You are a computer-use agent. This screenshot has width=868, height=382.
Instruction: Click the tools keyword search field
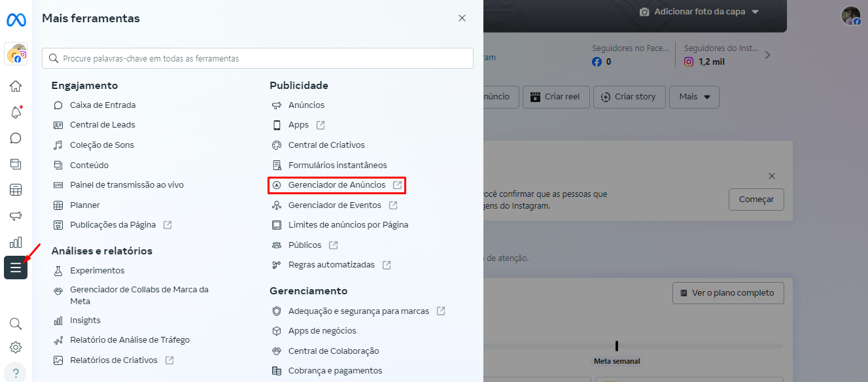click(x=258, y=58)
